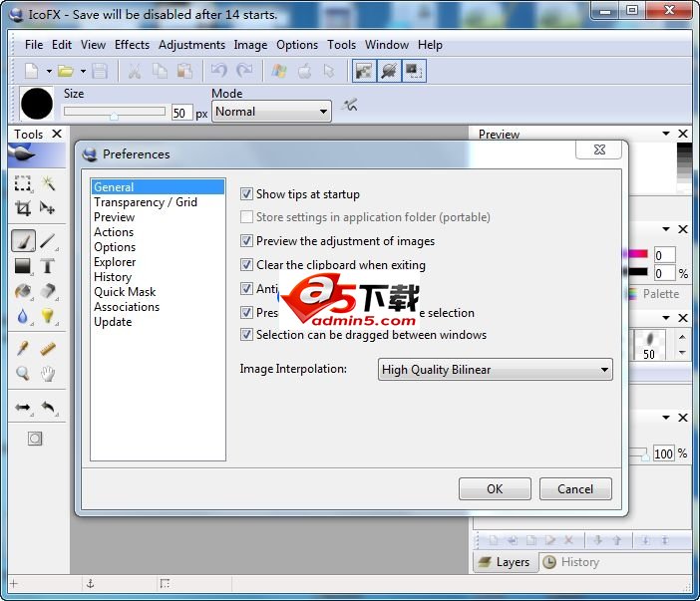This screenshot has height=601, width=700.
Task: Pick the Crop tool in Tools panel
Action: click(x=23, y=208)
